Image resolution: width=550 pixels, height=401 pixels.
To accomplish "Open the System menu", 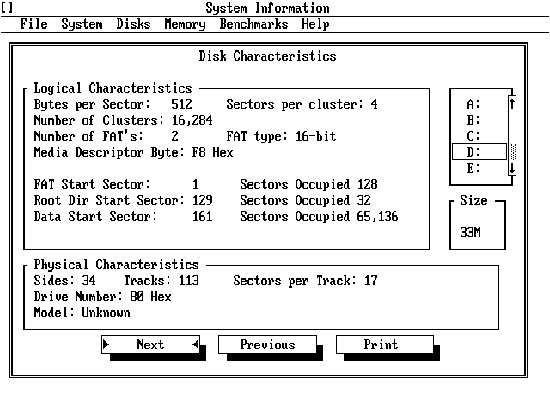I will tap(82, 24).
